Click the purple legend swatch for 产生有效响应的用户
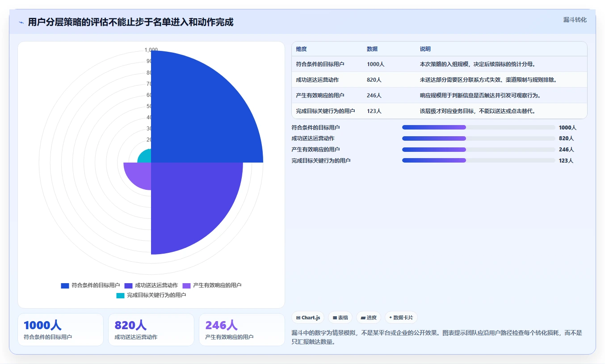Screen dimensions: 605x364 186,285
